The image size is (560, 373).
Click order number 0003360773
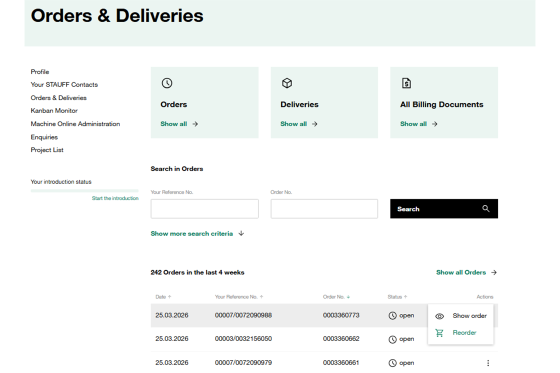pos(341,315)
